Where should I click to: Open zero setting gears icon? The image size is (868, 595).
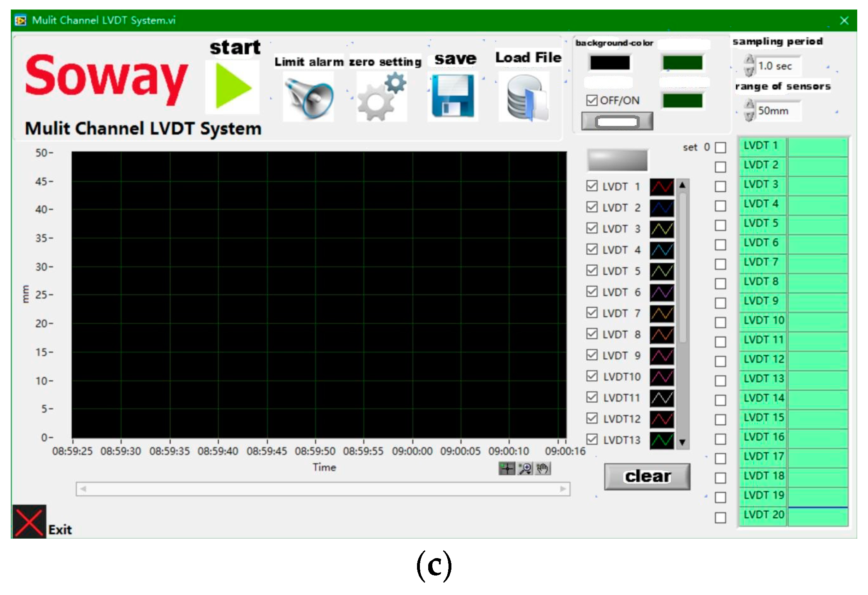pyautogui.click(x=381, y=97)
